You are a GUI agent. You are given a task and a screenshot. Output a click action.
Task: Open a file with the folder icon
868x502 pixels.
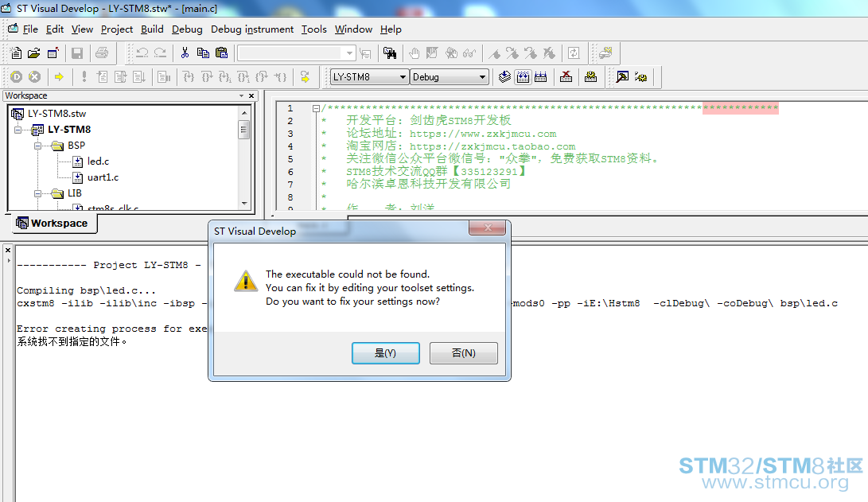coord(33,53)
